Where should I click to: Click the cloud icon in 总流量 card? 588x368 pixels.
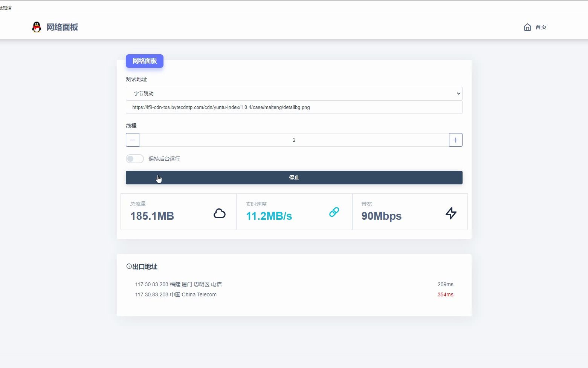[x=220, y=213]
